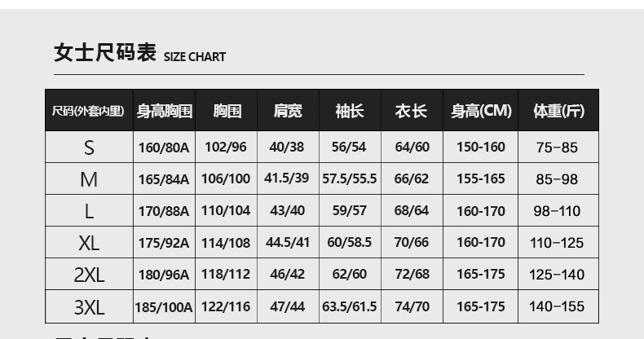Select the 体重(斤) column header
644x339 pixels.
pos(558,111)
